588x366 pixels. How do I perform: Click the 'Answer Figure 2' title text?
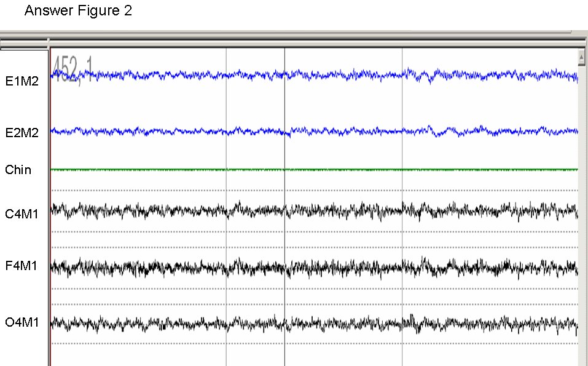[78, 11]
